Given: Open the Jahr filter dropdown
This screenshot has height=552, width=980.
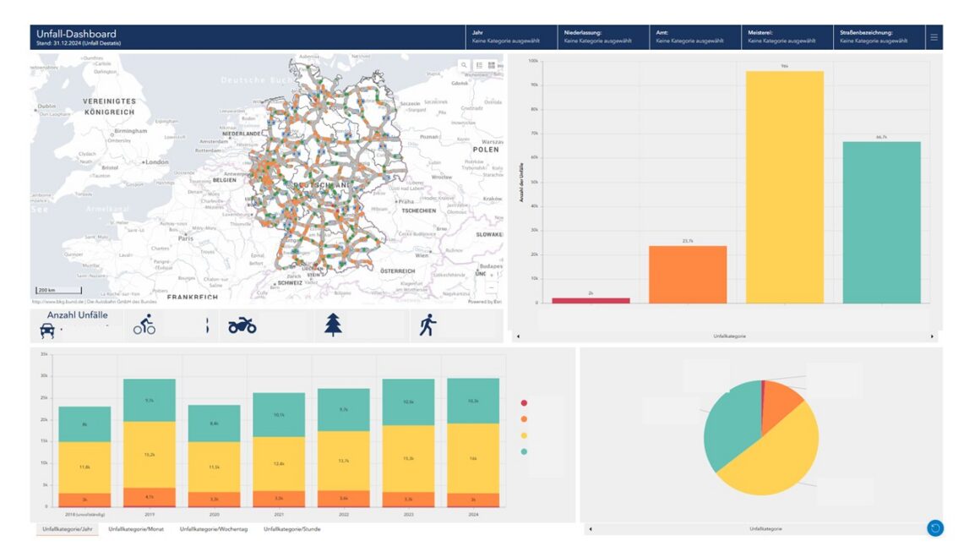Looking at the screenshot, I should pos(511,37).
